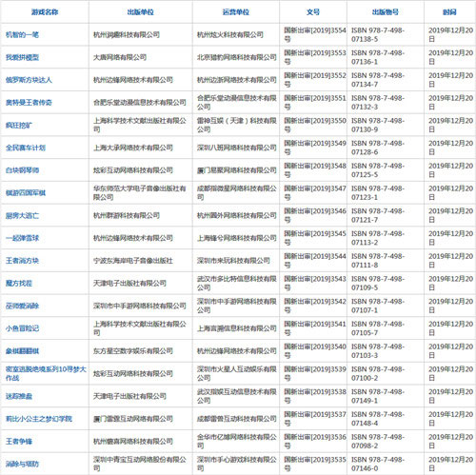Select approval number 国新出审[2019]3537号

click(315, 419)
